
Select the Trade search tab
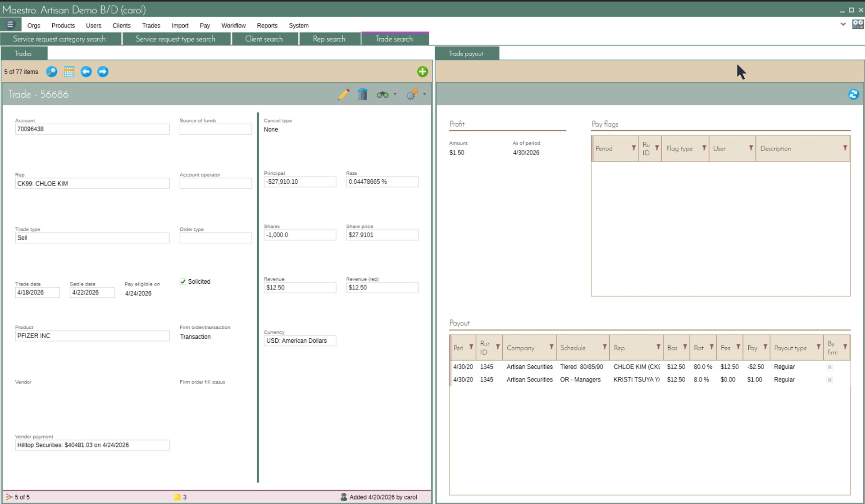coord(394,39)
